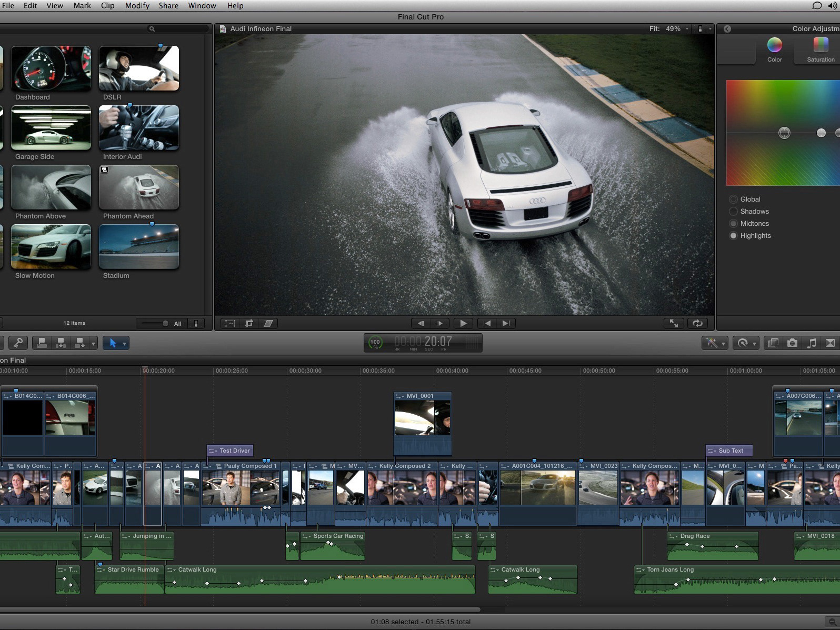Toggle clip appearance switch in browser
840x630 pixels.
pyautogui.click(x=196, y=324)
